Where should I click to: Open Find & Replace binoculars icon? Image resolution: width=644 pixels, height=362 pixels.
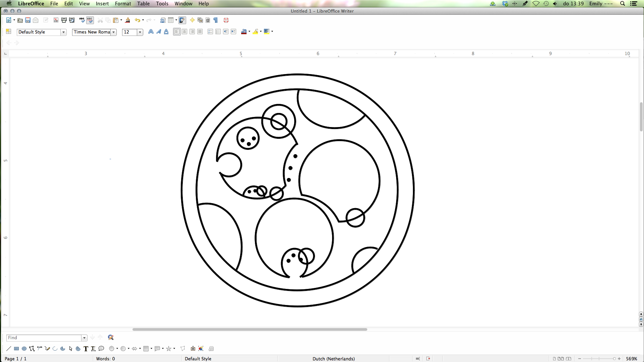click(111, 338)
